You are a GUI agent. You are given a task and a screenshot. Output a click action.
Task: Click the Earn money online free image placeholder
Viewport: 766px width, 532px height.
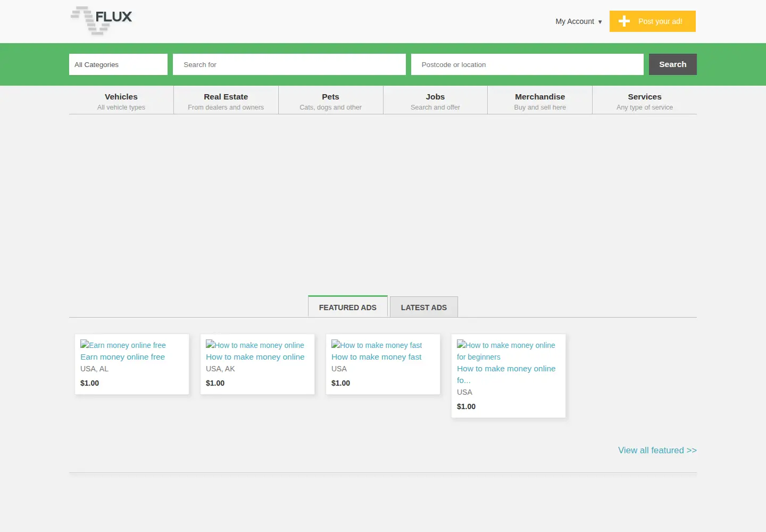click(x=123, y=345)
